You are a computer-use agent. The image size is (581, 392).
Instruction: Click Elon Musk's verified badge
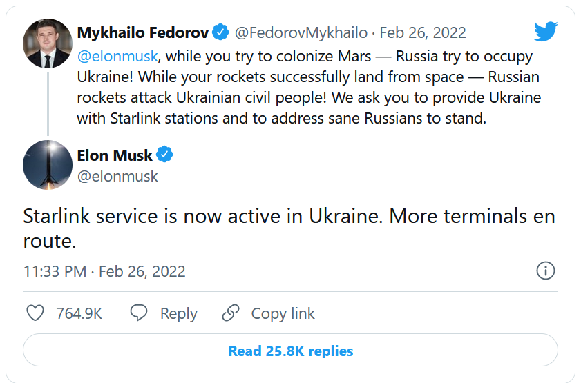(164, 155)
